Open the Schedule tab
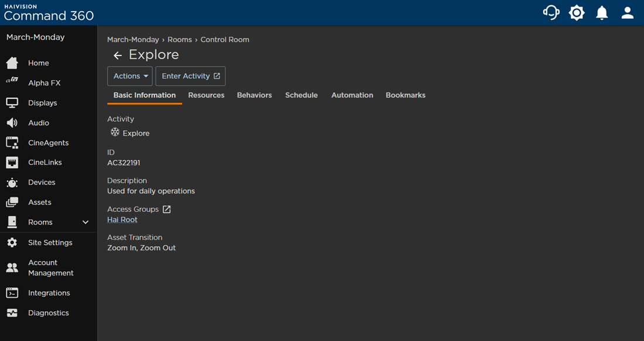 pos(302,95)
